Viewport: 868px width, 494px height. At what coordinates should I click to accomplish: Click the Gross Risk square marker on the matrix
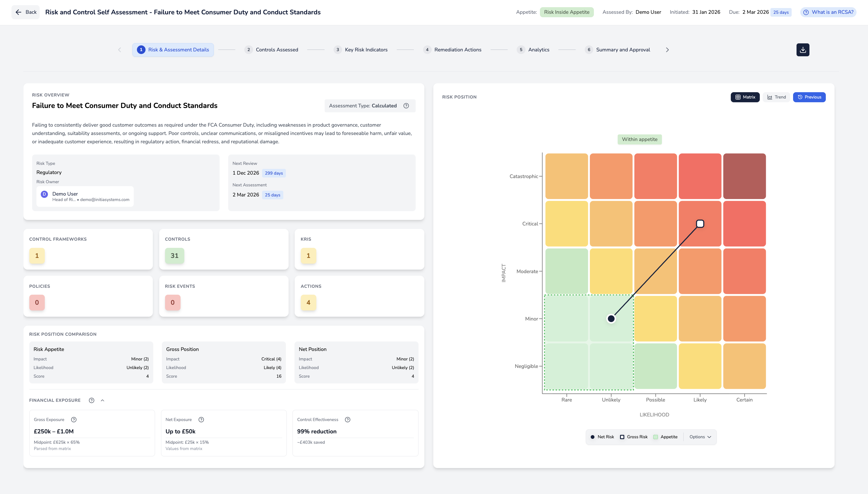pos(700,223)
